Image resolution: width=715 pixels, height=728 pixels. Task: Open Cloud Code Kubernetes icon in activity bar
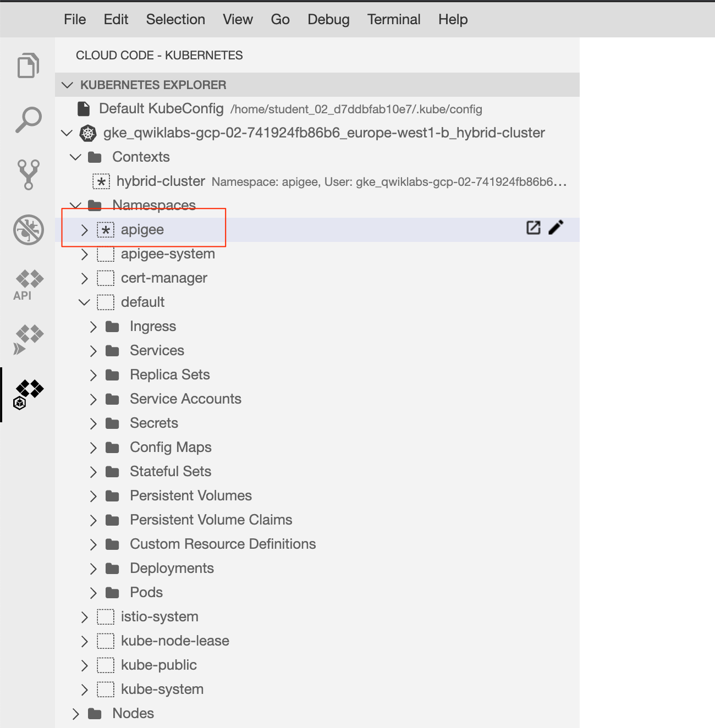pos(28,395)
